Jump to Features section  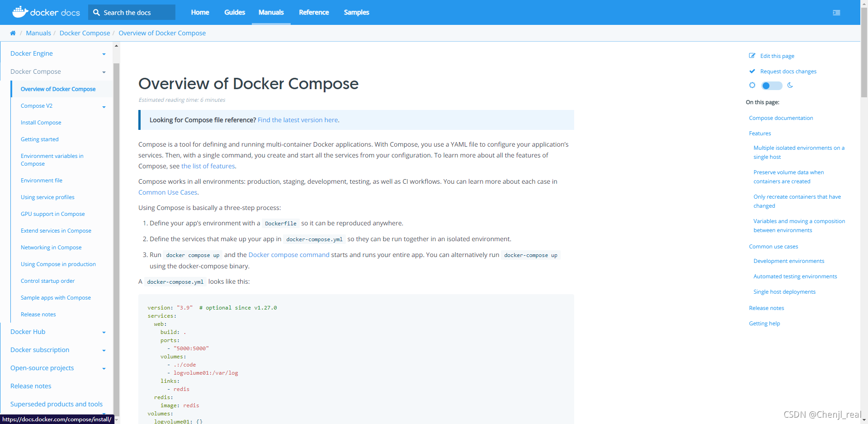pos(760,133)
